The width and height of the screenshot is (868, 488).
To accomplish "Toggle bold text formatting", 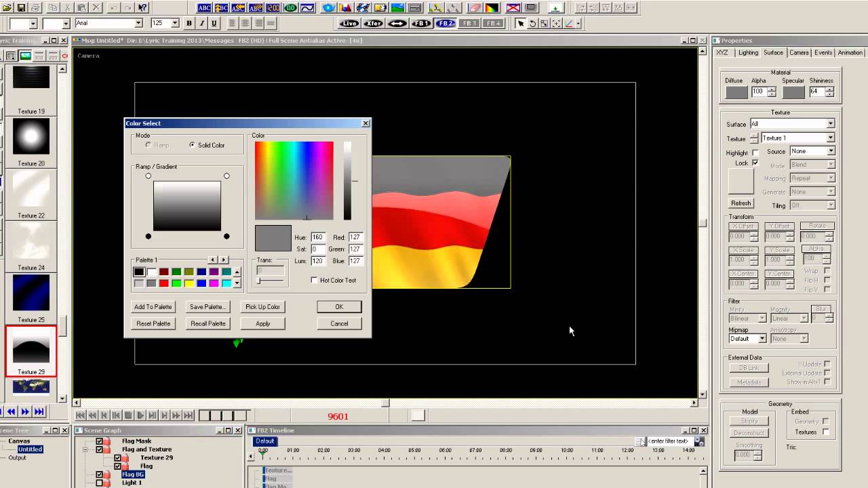I will coord(189,23).
